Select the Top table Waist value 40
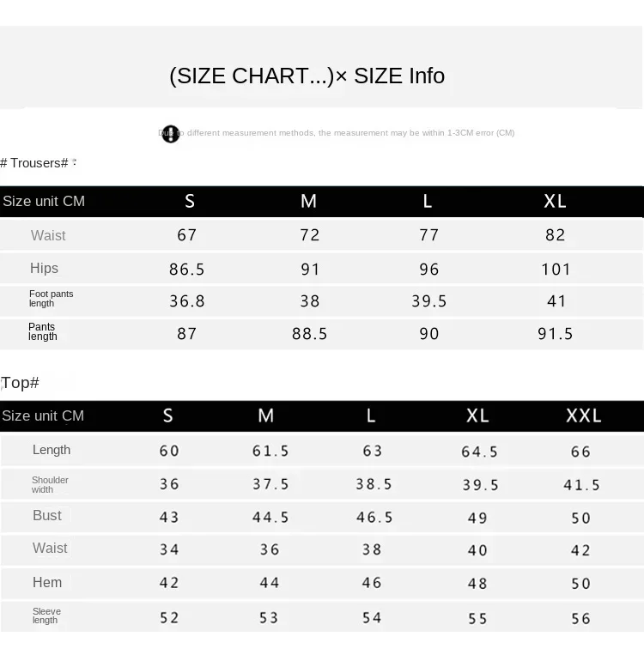The image size is (644, 655). pyautogui.click(x=477, y=550)
